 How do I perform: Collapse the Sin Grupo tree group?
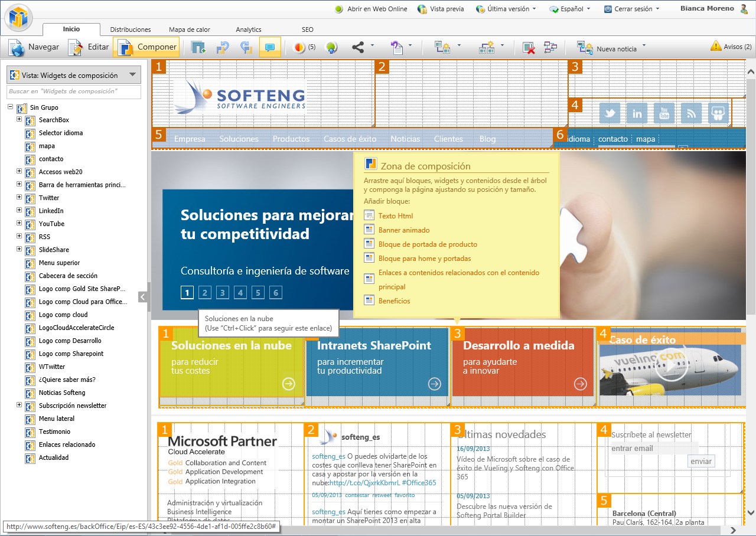click(x=11, y=107)
